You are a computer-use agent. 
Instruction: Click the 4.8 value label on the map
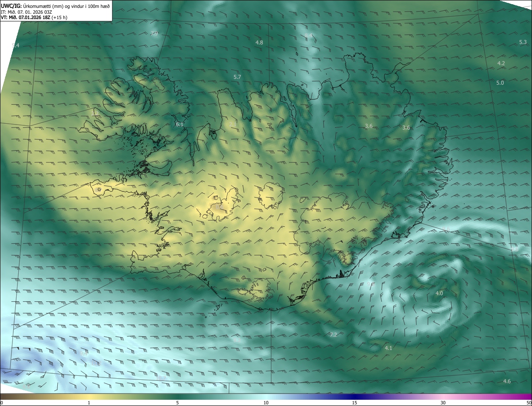[x=259, y=43]
